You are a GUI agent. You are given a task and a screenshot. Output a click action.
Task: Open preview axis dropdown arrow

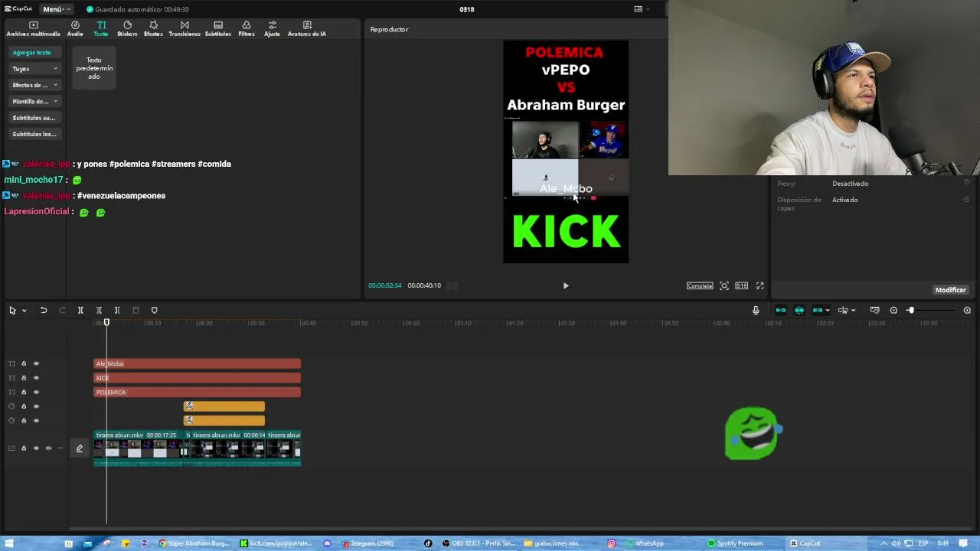[853, 310]
